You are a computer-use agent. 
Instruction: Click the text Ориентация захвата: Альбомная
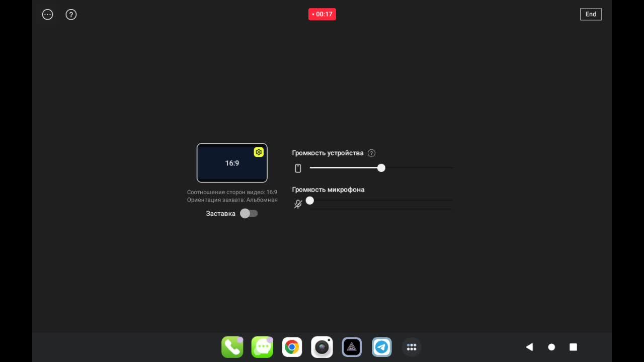tap(232, 200)
